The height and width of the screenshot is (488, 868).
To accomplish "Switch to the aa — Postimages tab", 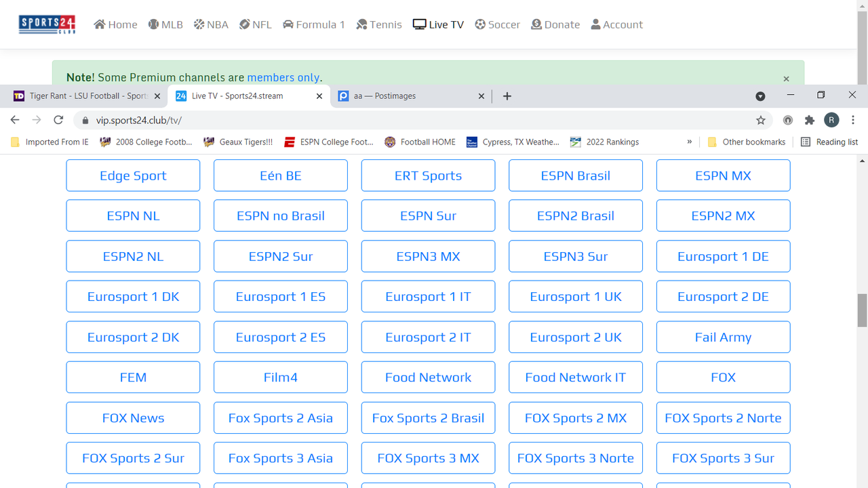I will click(x=412, y=96).
